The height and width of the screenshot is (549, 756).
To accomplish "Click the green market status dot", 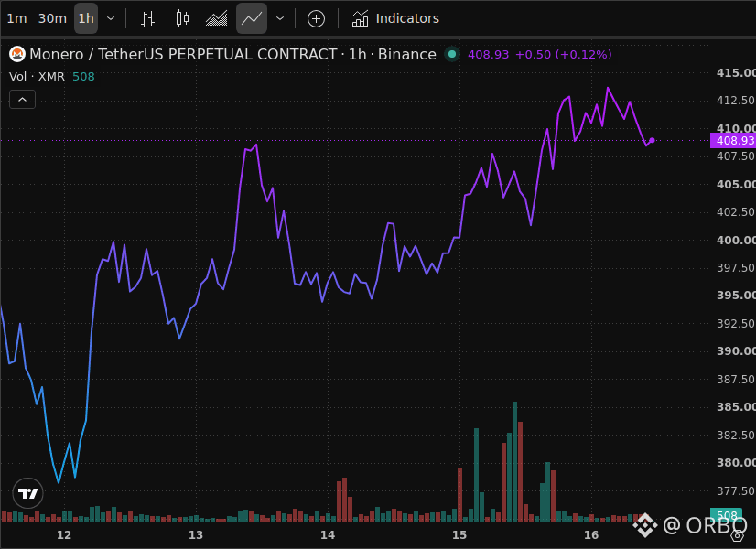I will coord(452,54).
